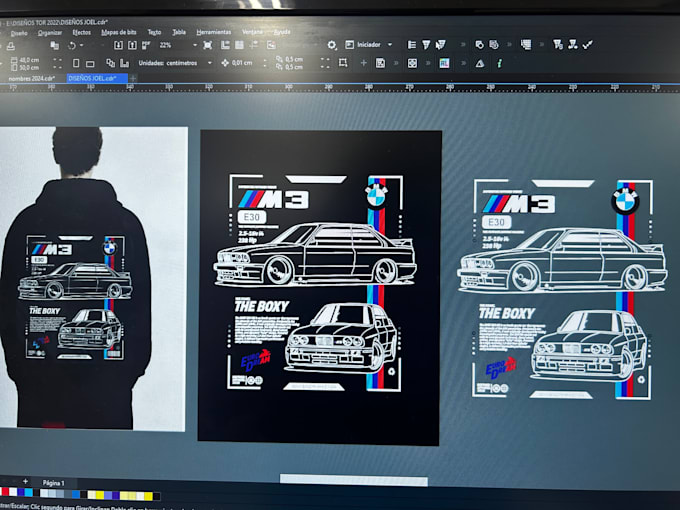Pick the red swatch in the palette
680x510 pixels.
click(x=5, y=492)
